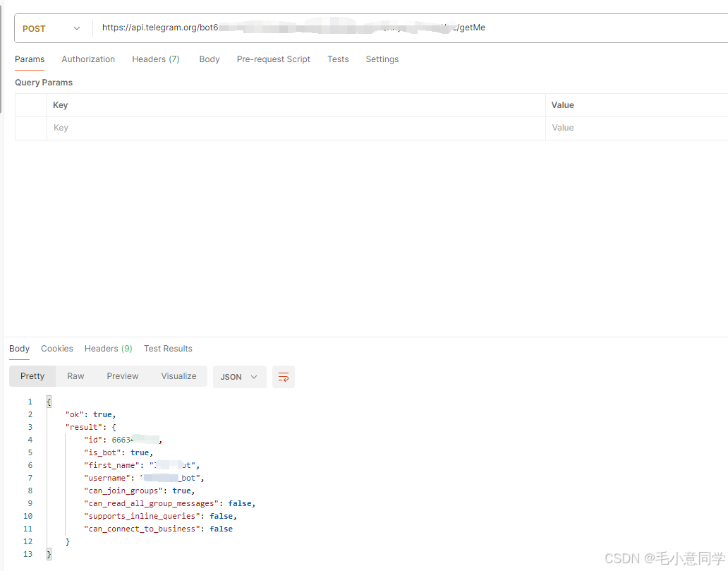Select the Pretty response view
The image size is (728, 571).
tap(32, 376)
